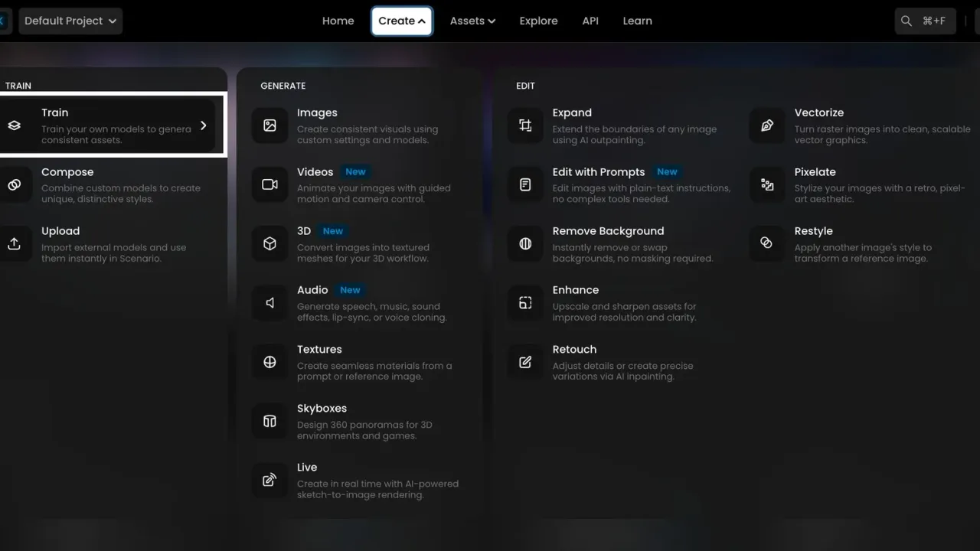Click the Upload icon

coord(14,243)
